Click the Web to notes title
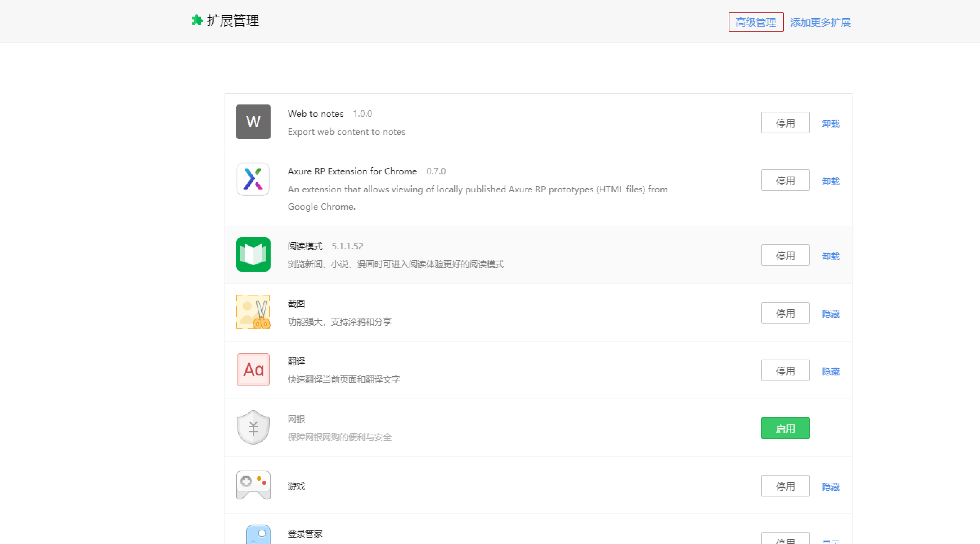Screen dimensions: 980x544 click(x=315, y=114)
